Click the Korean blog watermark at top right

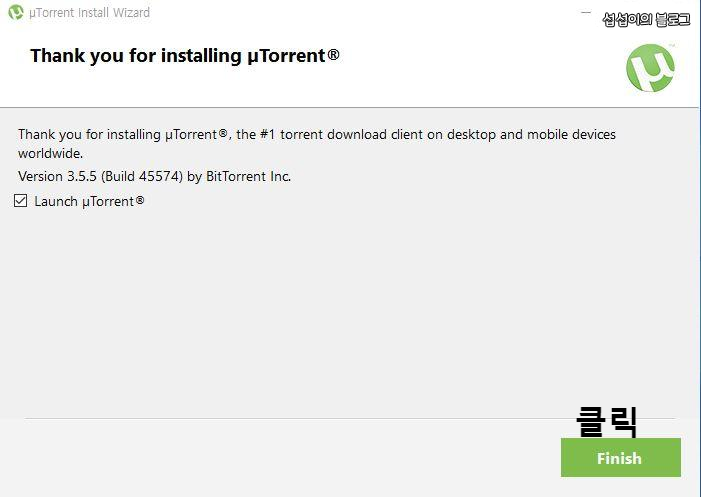tap(646, 19)
